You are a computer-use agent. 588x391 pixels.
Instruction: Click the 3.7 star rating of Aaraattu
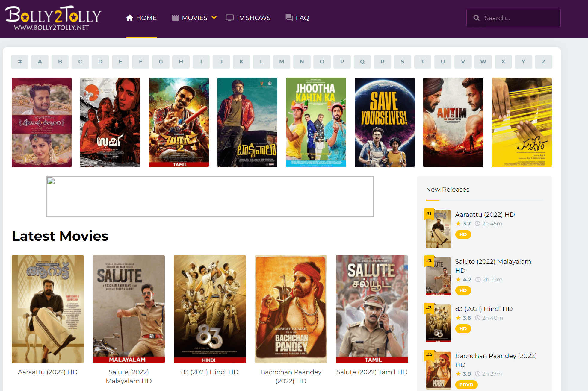click(x=463, y=224)
